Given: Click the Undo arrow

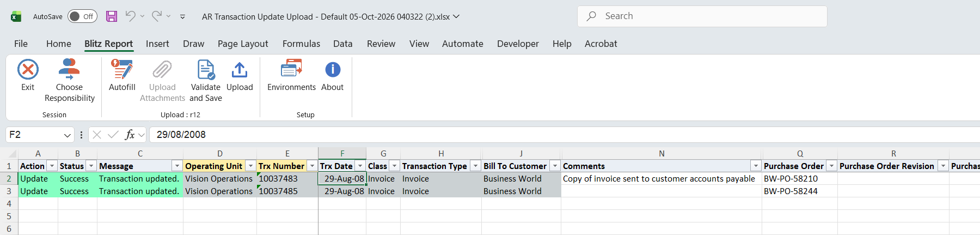Looking at the screenshot, I should (130, 16).
